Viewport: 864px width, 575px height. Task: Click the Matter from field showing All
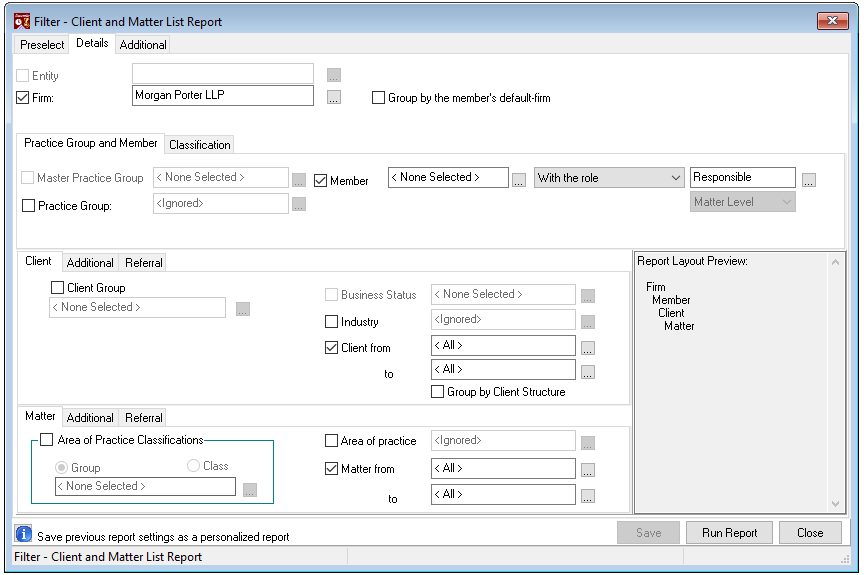503,468
